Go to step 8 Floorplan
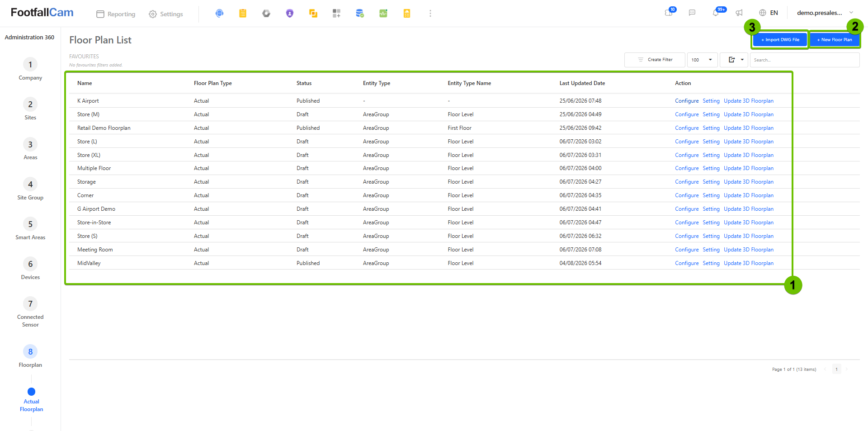The width and height of the screenshot is (868, 431). tap(30, 356)
